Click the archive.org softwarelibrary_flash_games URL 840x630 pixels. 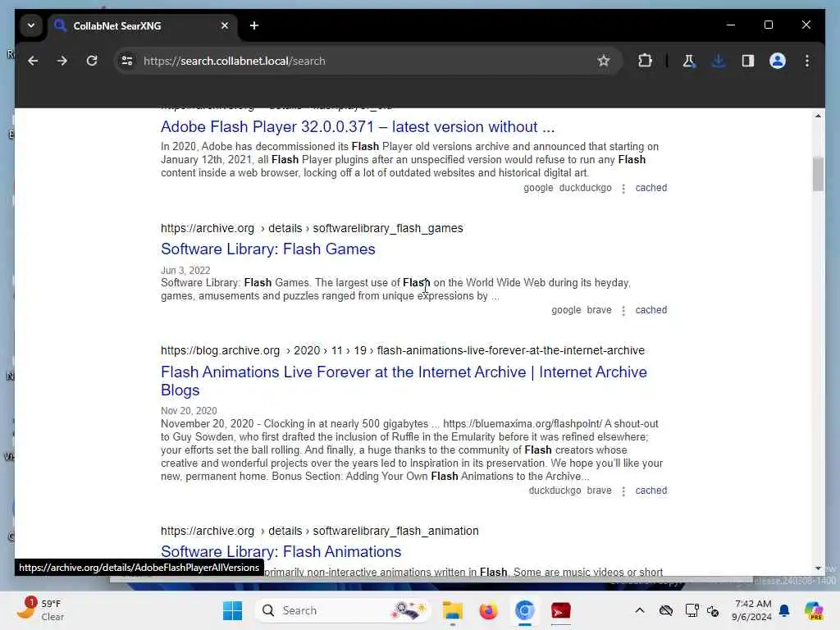[312, 228]
